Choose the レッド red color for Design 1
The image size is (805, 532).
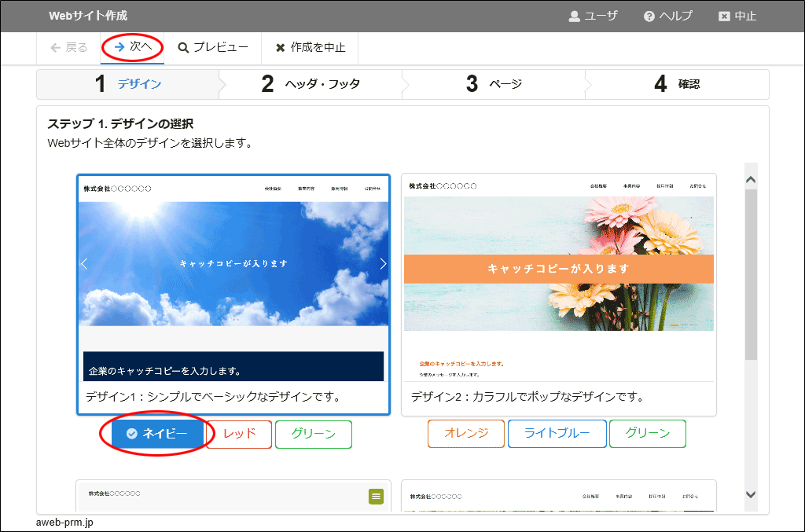[240, 434]
